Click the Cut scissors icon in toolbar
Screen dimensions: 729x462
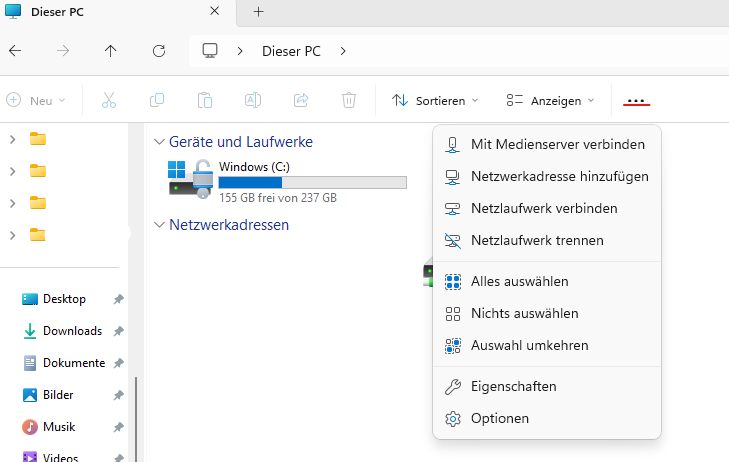pyautogui.click(x=109, y=100)
